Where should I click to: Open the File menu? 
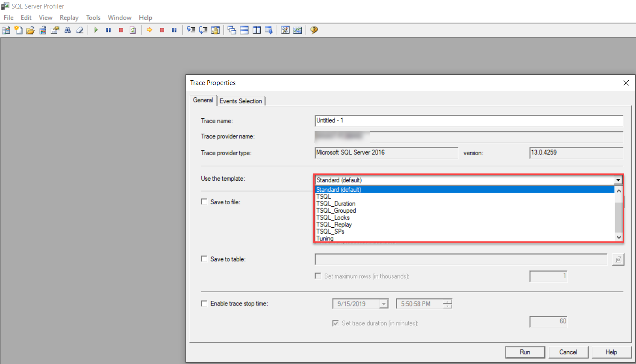(9, 18)
